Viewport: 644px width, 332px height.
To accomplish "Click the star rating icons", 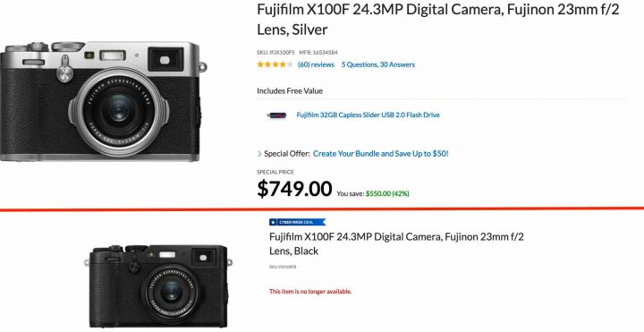I will 275,64.
